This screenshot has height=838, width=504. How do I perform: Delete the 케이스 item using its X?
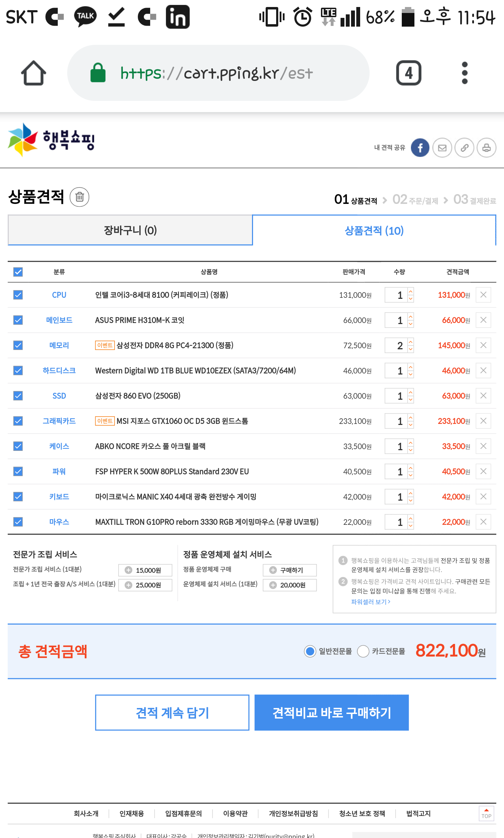pyautogui.click(x=483, y=446)
